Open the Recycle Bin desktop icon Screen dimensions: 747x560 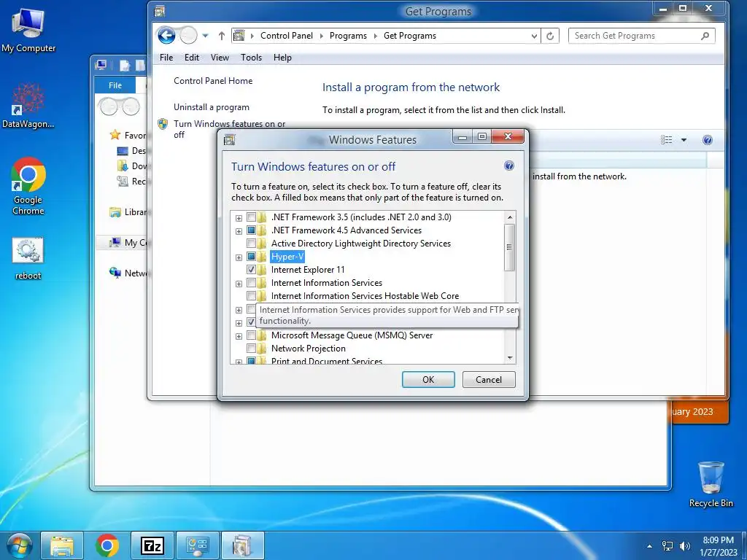point(711,484)
